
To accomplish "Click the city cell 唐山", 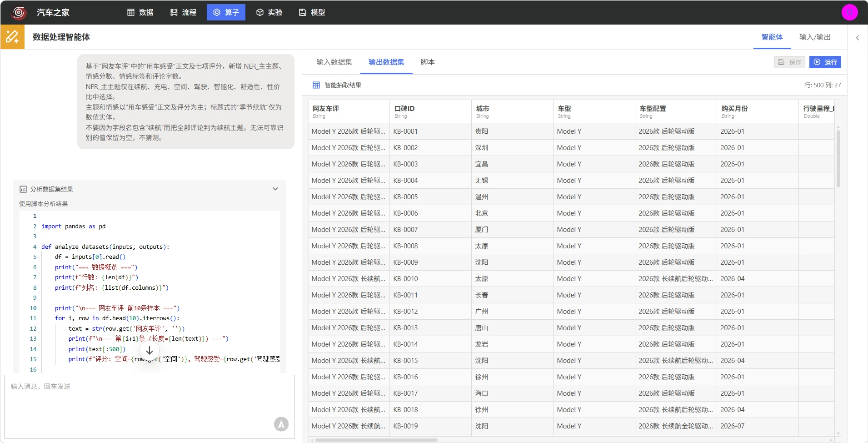I will point(512,328).
